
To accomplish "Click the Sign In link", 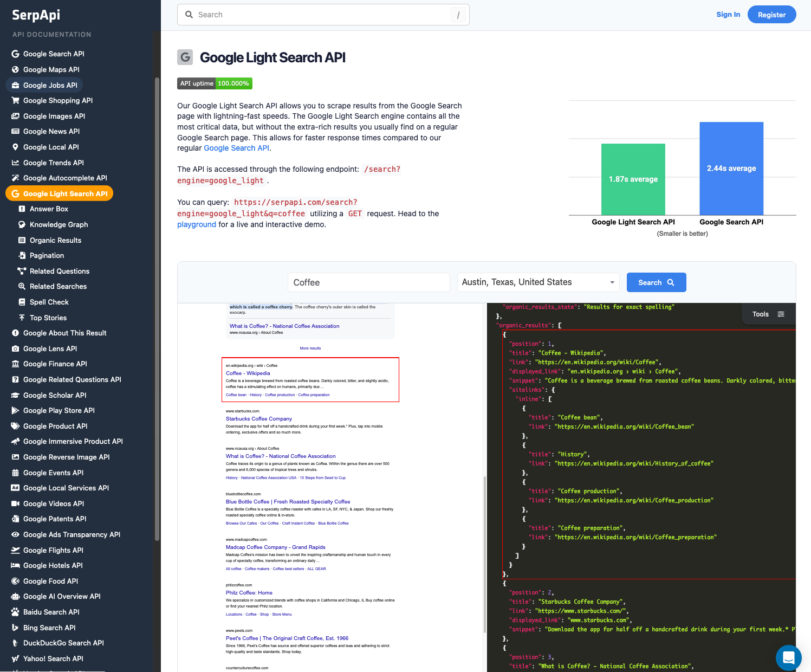I will pyautogui.click(x=728, y=15).
